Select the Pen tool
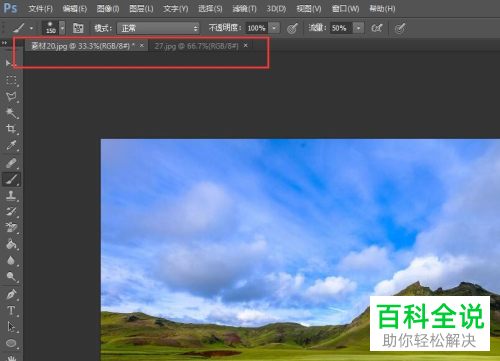This screenshot has width=500, height=361. pyautogui.click(x=11, y=295)
